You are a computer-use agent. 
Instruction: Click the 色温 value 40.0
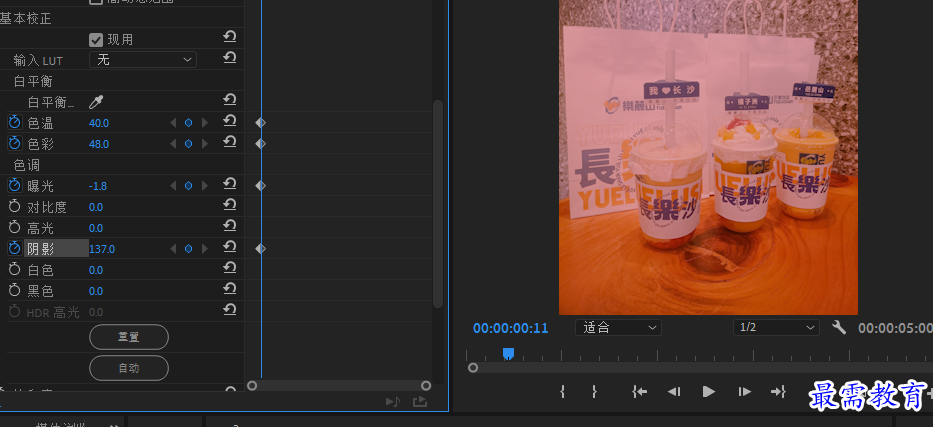point(99,123)
